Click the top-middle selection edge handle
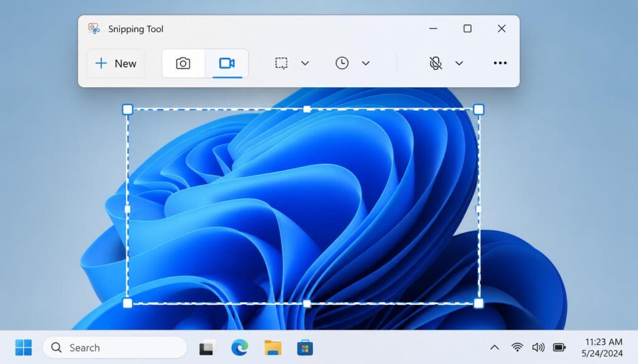Image resolution: width=638 pixels, height=364 pixels. 307,109
